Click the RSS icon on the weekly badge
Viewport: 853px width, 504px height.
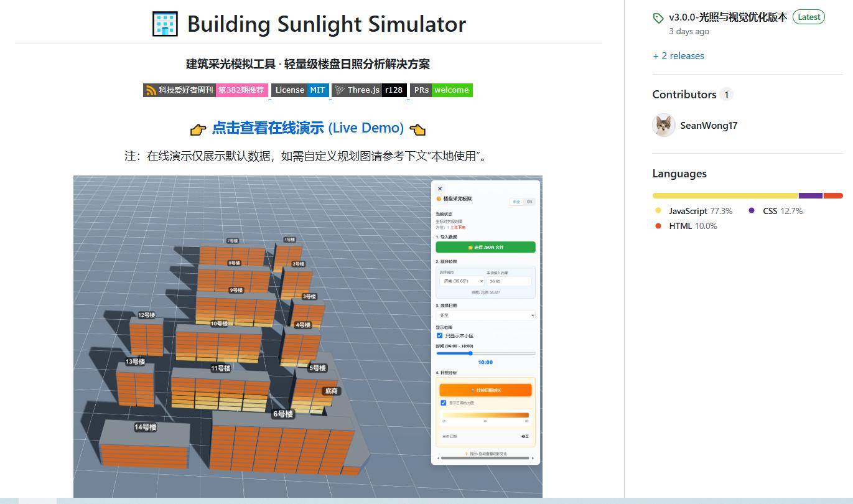[151, 90]
